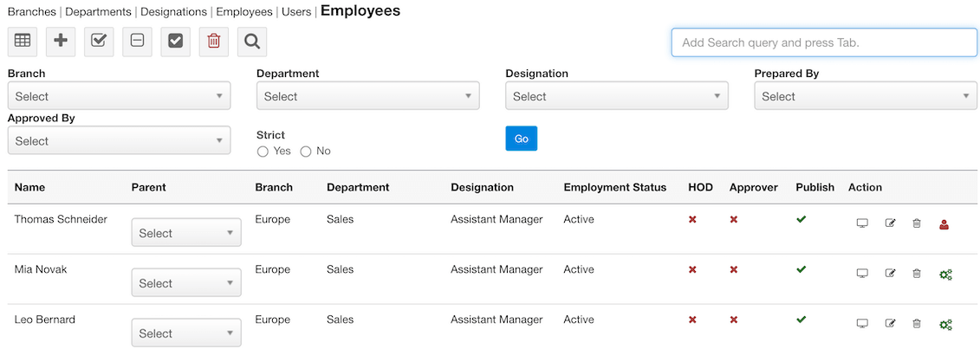Image resolution: width=980 pixels, height=349 pixels.
Task: Select Strict No radio button
Action: (x=306, y=152)
